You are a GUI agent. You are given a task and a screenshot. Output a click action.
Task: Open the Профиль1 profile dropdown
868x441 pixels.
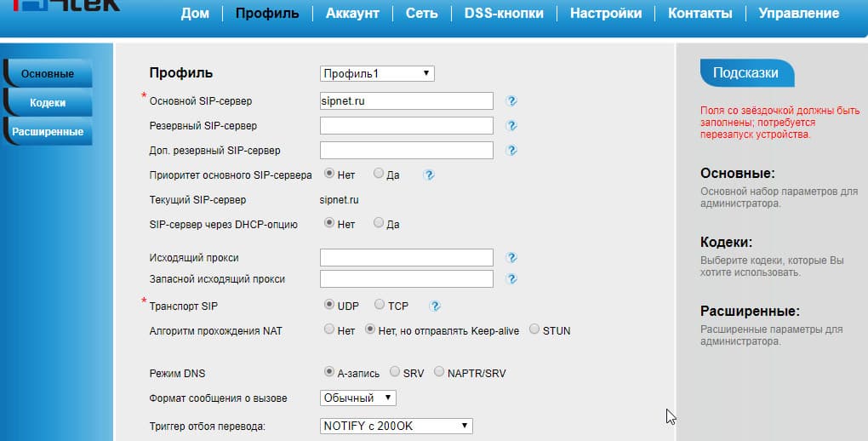click(377, 74)
